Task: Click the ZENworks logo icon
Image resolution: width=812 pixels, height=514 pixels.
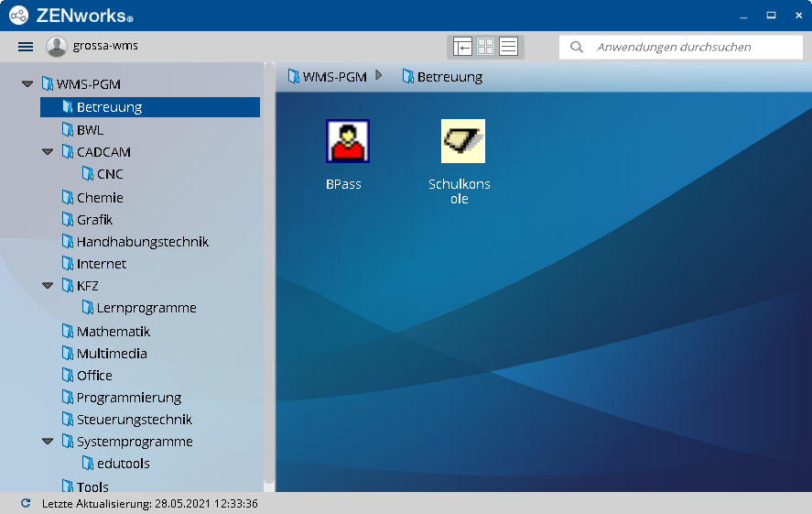Action: point(18,16)
